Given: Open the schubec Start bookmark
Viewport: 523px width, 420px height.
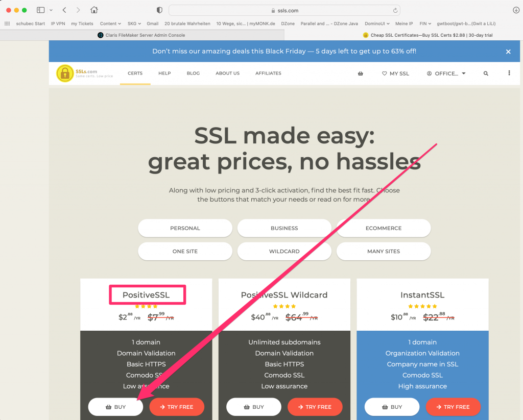Looking at the screenshot, I should coord(30,23).
